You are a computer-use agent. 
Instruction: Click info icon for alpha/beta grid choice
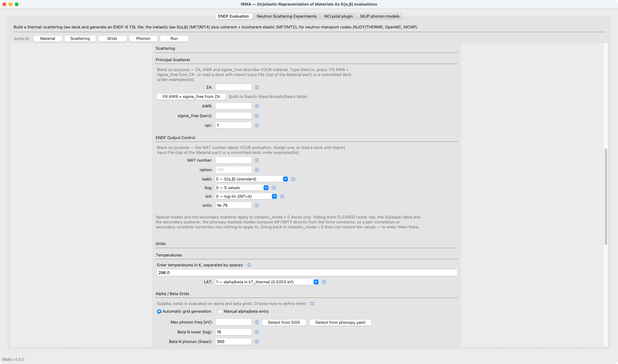312,304
